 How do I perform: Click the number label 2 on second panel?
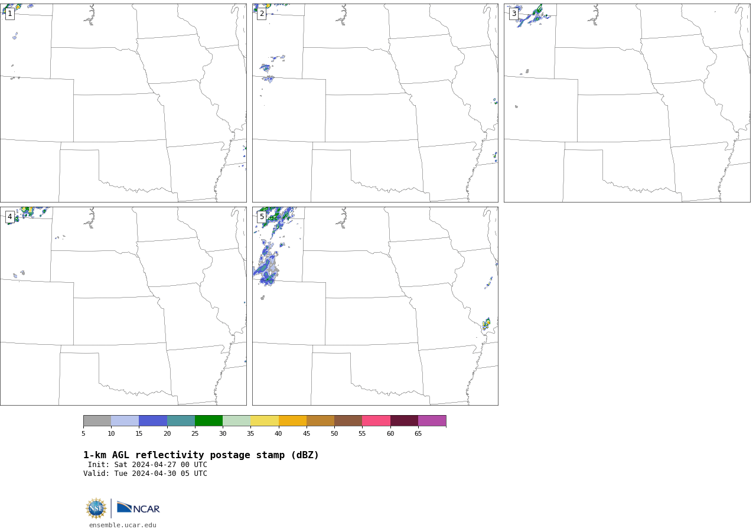coord(262,14)
